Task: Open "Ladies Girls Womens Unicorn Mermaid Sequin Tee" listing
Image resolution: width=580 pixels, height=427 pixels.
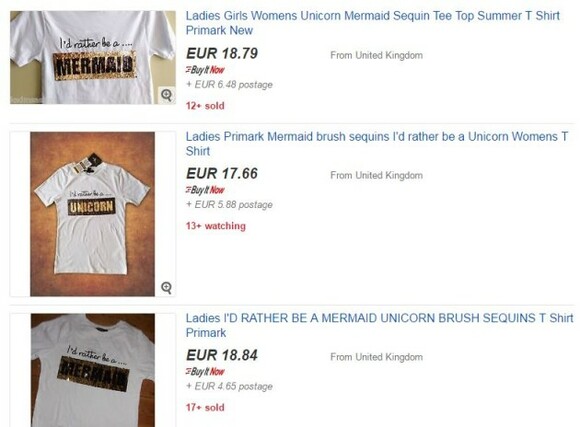Action: pos(372,23)
